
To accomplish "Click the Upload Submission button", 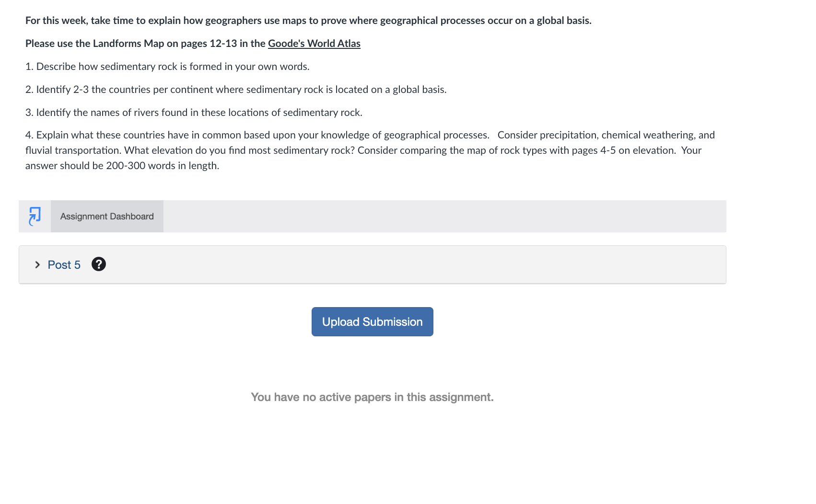I will pyautogui.click(x=372, y=321).
